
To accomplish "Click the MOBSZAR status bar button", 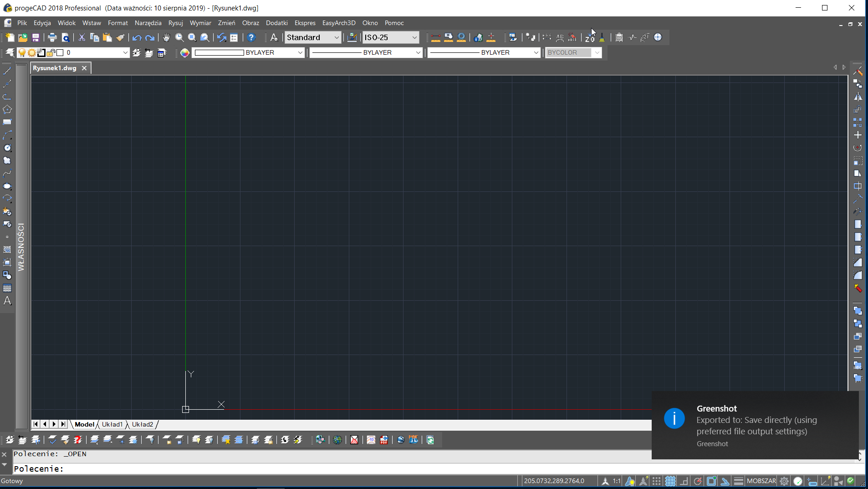I will tap(761, 481).
